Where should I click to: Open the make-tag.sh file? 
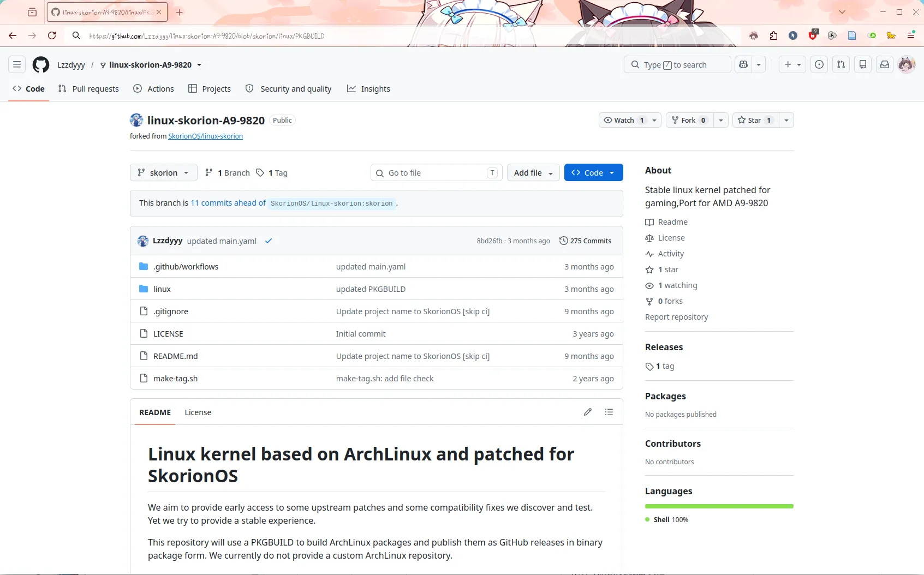coord(175,378)
